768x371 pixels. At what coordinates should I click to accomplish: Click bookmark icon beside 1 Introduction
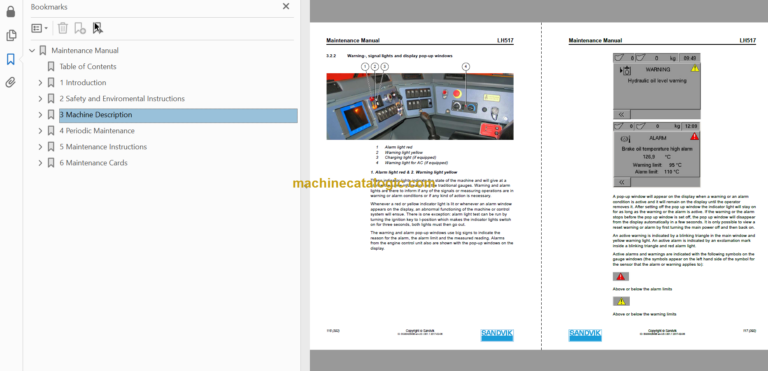click(x=51, y=83)
